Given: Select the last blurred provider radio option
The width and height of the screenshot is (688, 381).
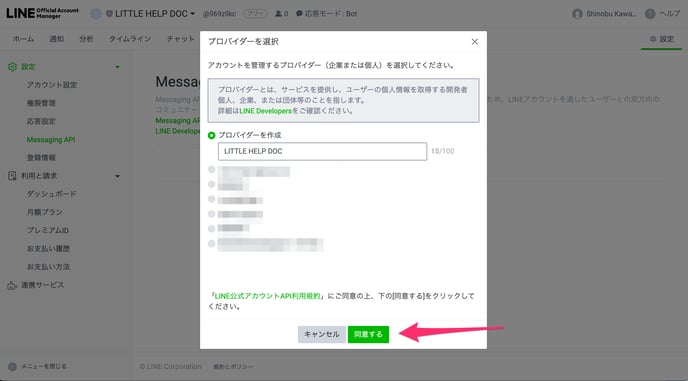Looking at the screenshot, I should tap(211, 243).
